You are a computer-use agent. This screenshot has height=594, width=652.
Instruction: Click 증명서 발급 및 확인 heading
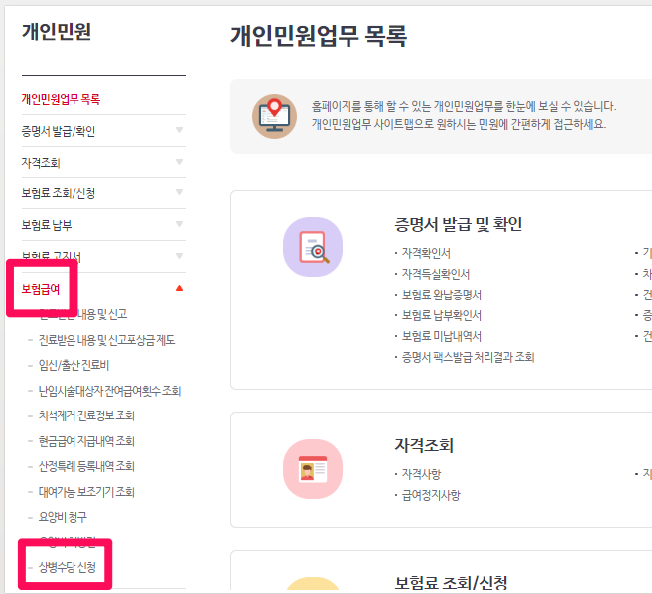pyautogui.click(x=458, y=224)
